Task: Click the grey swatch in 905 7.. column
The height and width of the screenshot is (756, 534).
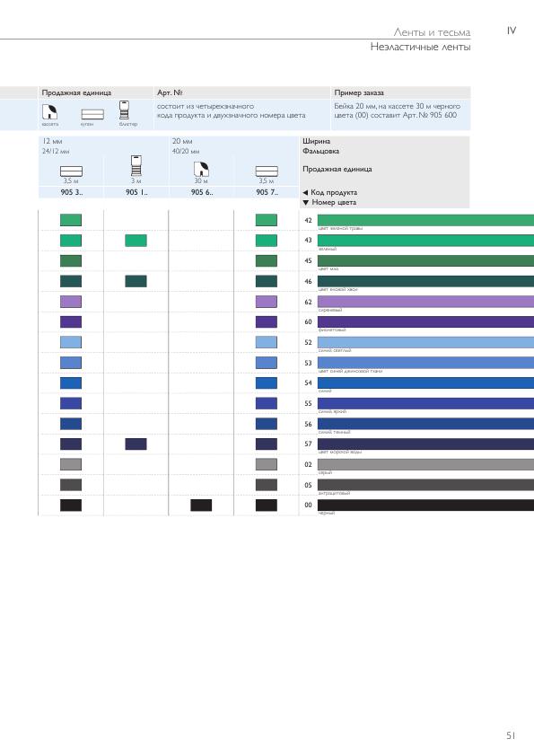Action: (267, 464)
